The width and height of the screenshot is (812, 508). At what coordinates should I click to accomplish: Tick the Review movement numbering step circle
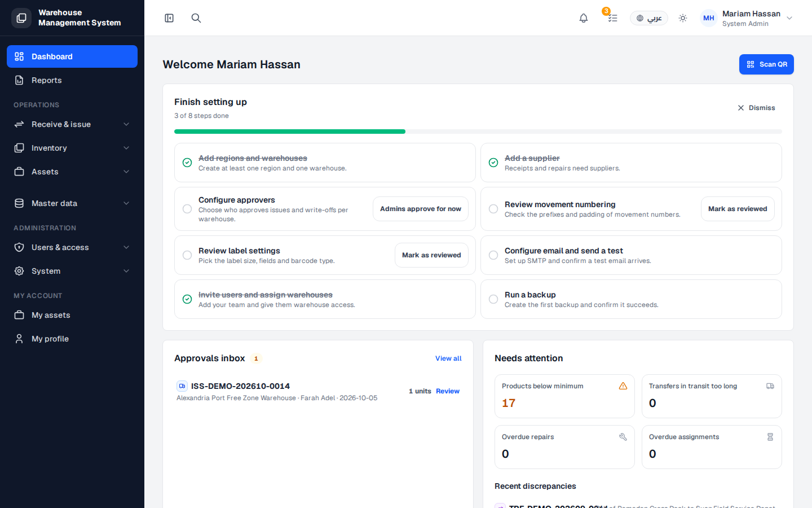[493, 209]
